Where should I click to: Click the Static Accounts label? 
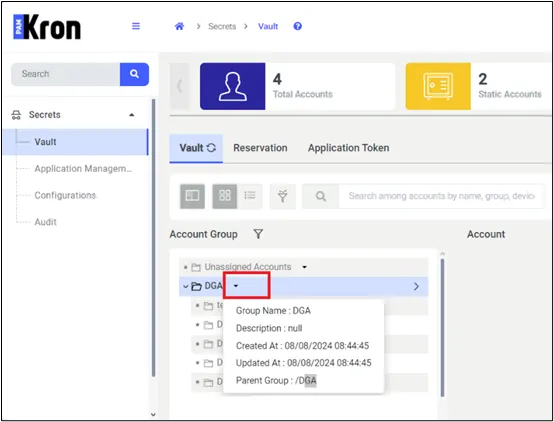tap(510, 94)
